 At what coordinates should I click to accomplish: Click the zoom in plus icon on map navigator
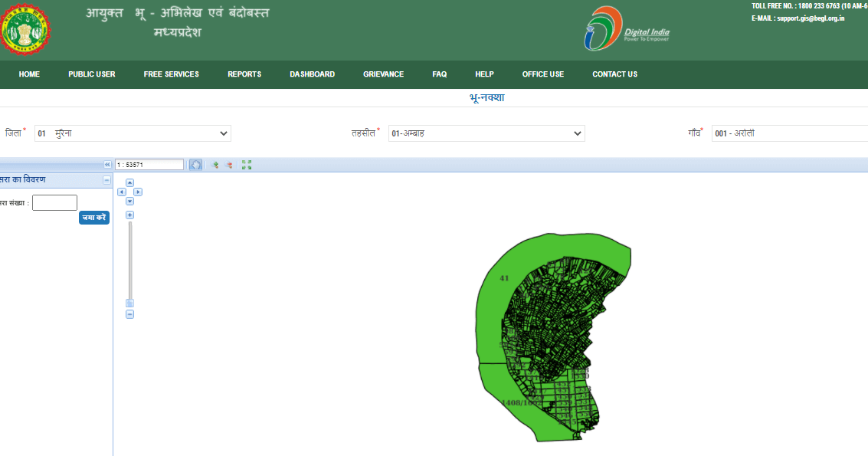pos(129,215)
